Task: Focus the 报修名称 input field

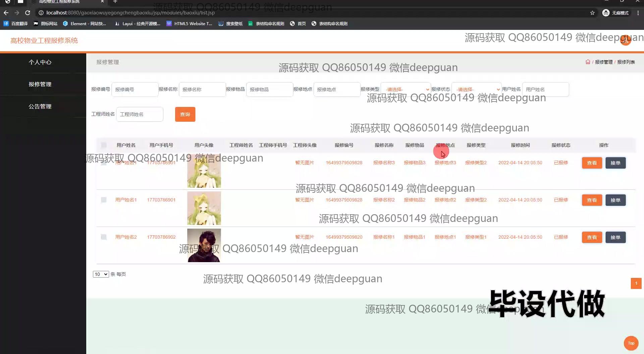Action: (x=202, y=90)
